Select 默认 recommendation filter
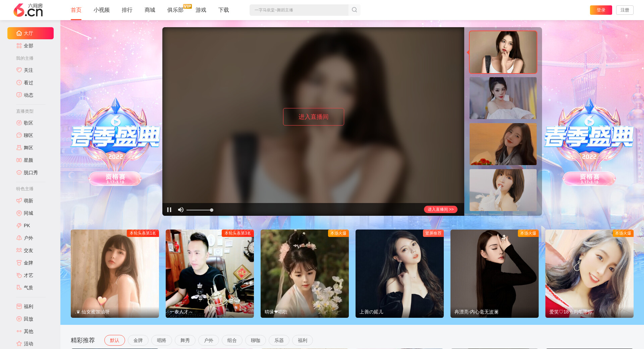This screenshot has width=644, height=349. (x=114, y=340)
